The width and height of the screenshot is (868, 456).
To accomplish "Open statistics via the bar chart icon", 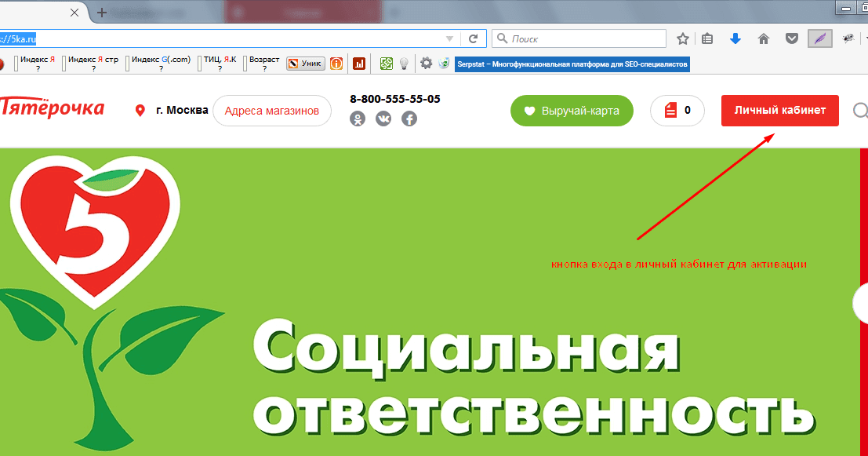I will (x=359, y=64).
